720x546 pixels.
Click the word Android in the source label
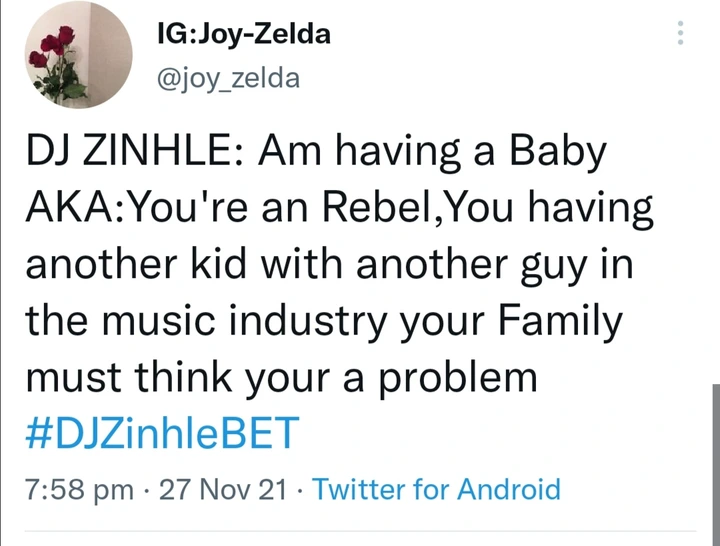pyautogui.click(x=509, y=489)
